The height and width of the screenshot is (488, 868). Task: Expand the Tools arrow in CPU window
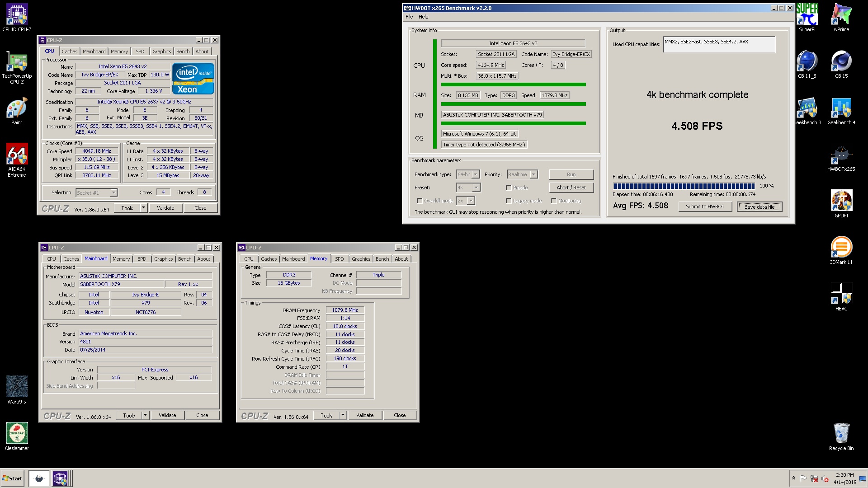point(143,208)
